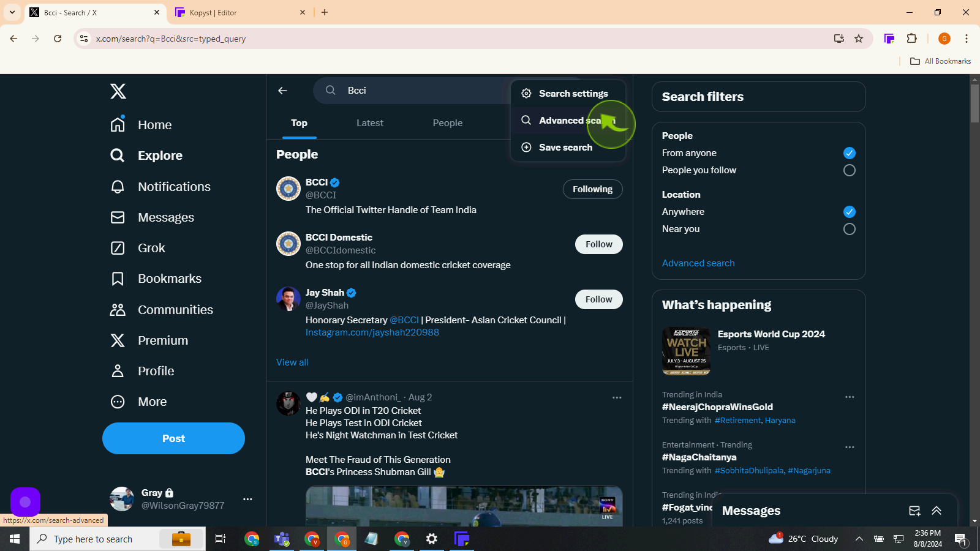The image size is (980, 551).
Task: Click the #Retirement trending hashtag
Action: pos(737,421)
